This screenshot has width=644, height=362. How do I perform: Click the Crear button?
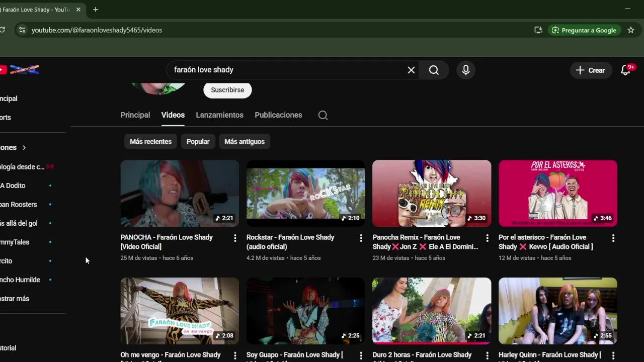point(591,70)
